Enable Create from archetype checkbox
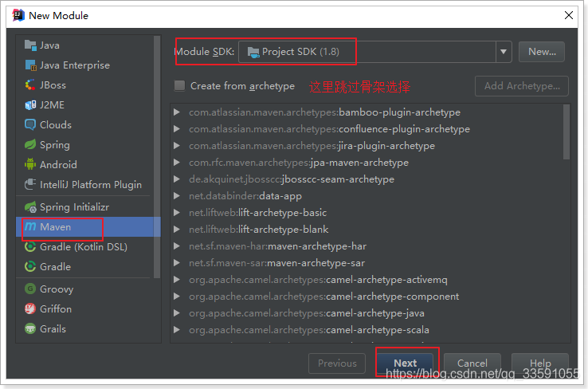This screenshot has height=389, width=588. 179,86
